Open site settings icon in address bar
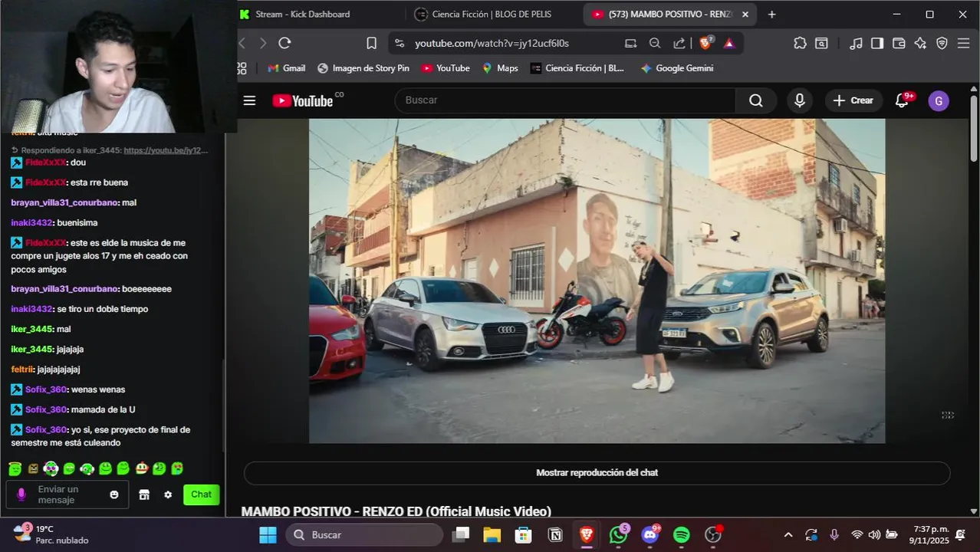The height and width of the screenshot is (552, 980). 400,43
